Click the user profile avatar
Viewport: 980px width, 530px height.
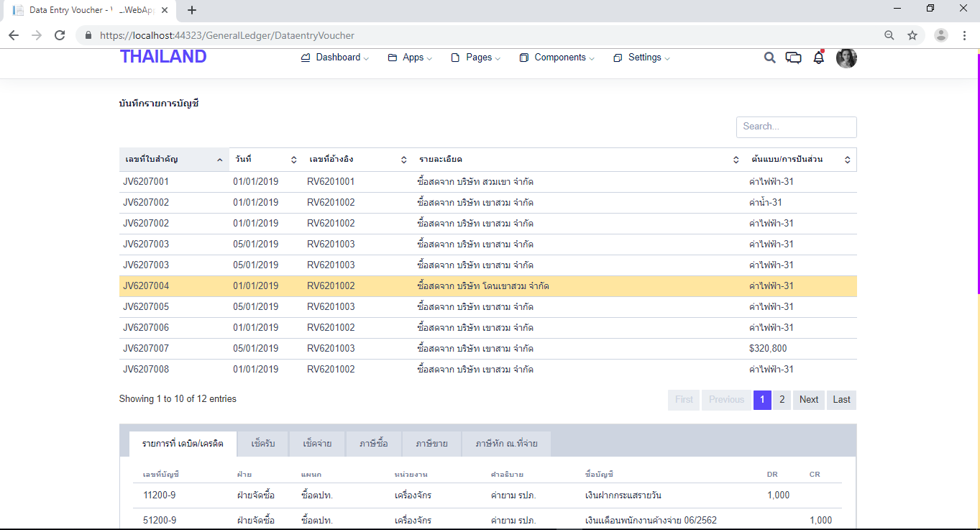(846, 58)
